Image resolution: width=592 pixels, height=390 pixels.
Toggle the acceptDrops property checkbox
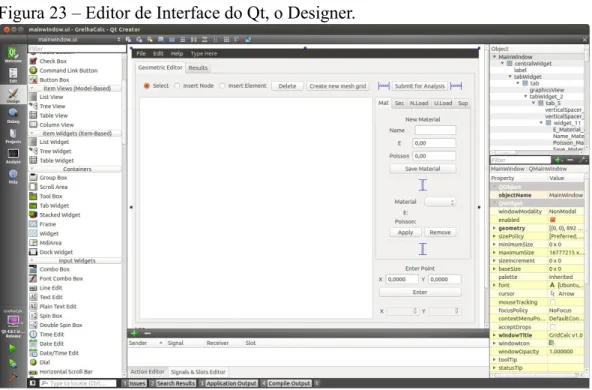click(552, 327)
